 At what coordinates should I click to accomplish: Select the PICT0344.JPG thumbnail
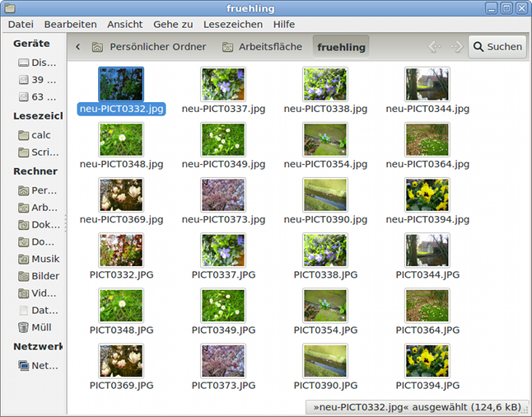pos(427,251)
